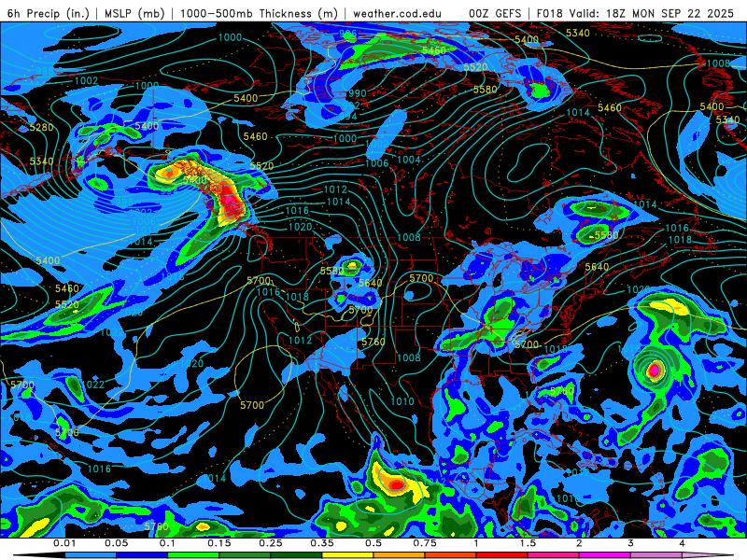Click the red-magenta heavy precipitation band on Pacific coast
Viewport: 747px width, 560px height.
[x=231, y=203]
